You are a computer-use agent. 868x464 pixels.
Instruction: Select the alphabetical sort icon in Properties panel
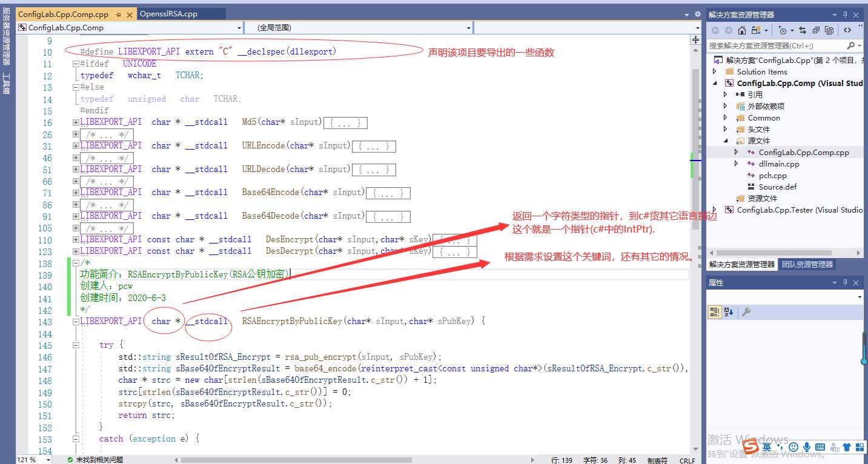click(729, 312)
